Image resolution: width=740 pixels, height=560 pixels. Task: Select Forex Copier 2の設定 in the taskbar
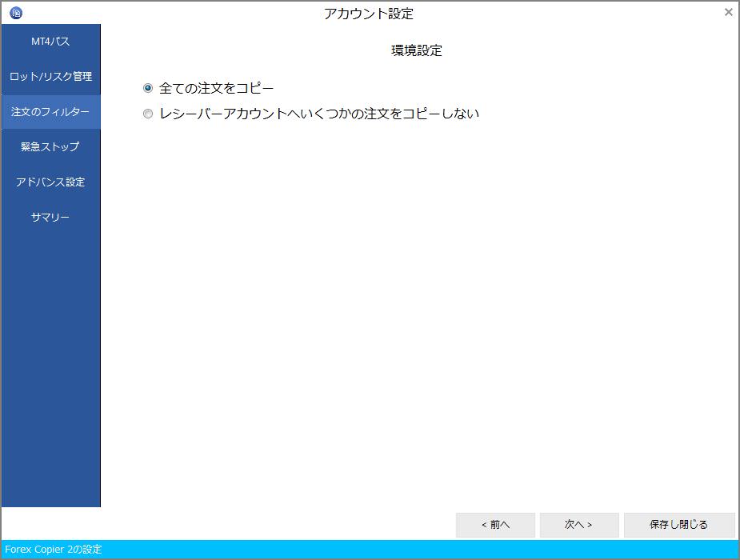(50, 550)
